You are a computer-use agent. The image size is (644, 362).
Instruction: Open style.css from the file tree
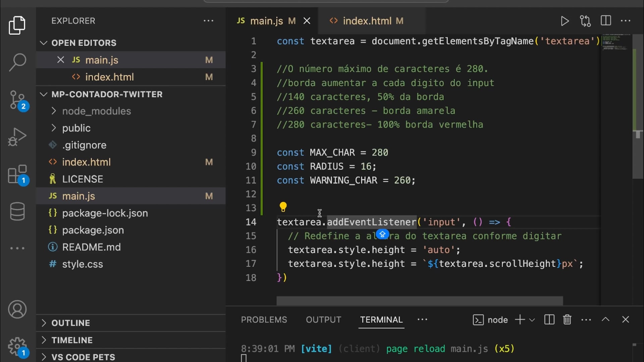[x=83, y=264]
